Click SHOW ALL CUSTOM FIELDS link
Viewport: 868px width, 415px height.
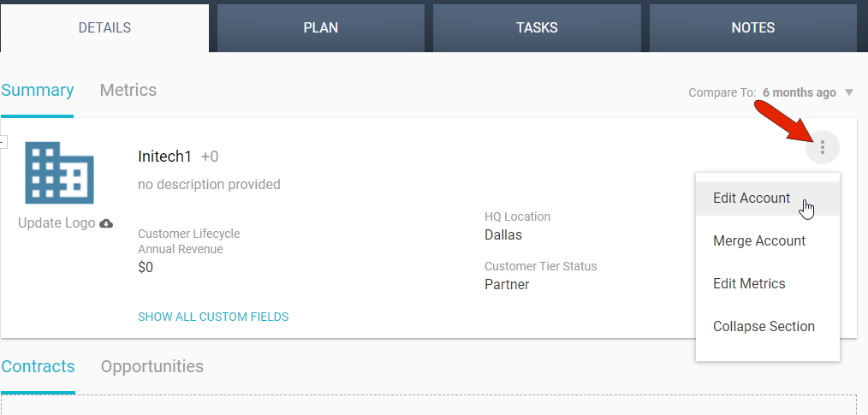pos(213,317)
